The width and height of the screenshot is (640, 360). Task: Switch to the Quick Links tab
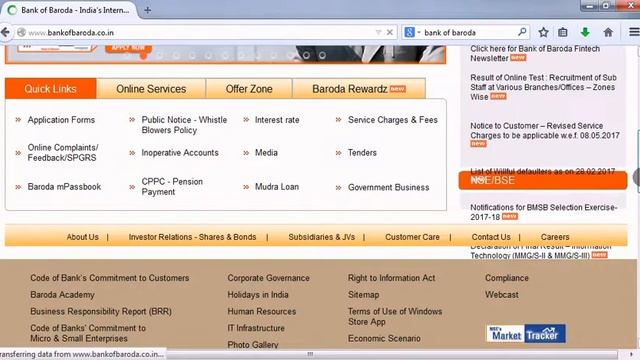51,89
